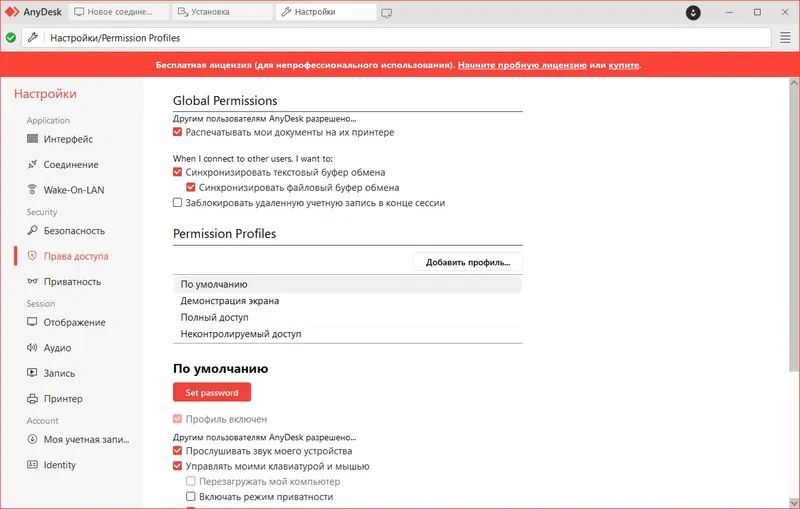The height and width of the screenshot is (509, 800).
Task: Enable locking remote account at session end
Action: [178, 203]
